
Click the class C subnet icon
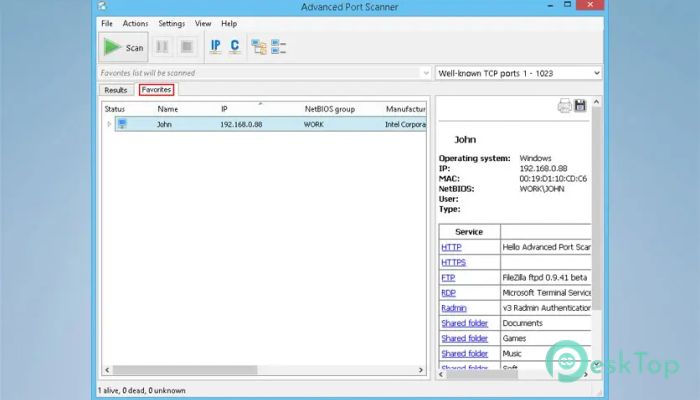[235, 46]
